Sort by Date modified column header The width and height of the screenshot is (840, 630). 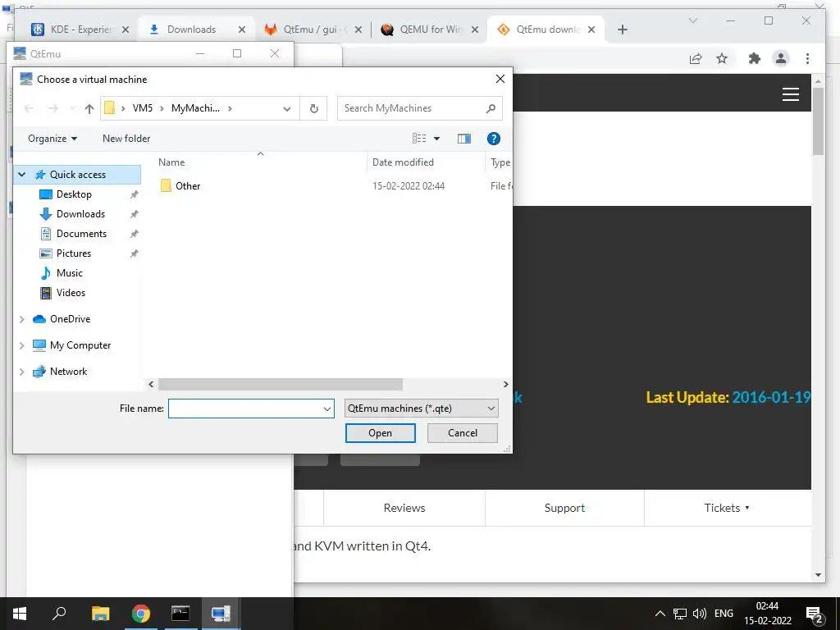403,162
